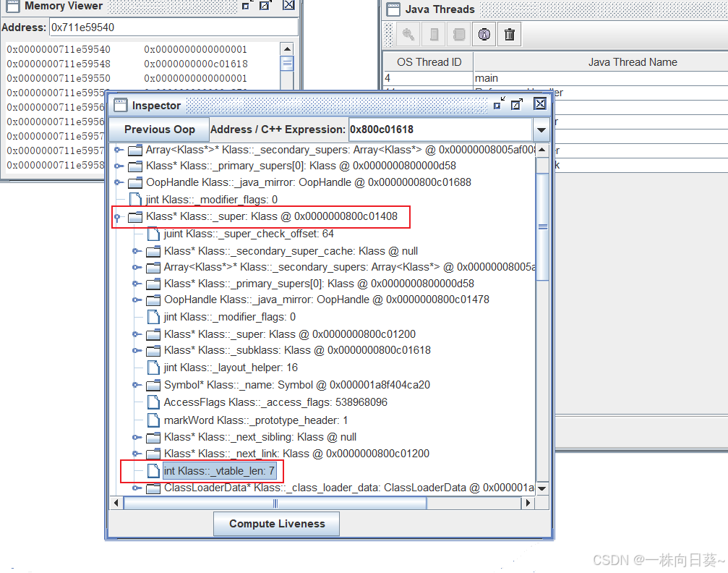
Task: Click the Inspect Thread magnifier icon
Action: click(x=408, y=35)
